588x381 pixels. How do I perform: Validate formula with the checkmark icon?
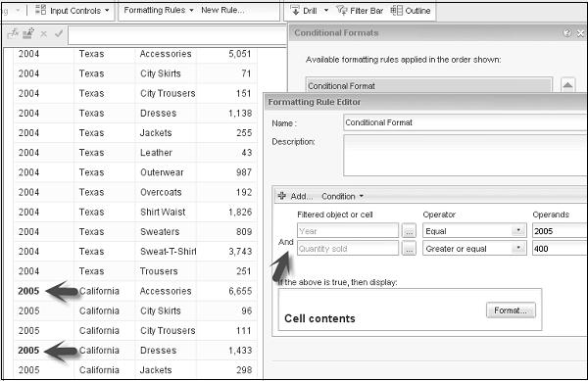tap(59, 33)
